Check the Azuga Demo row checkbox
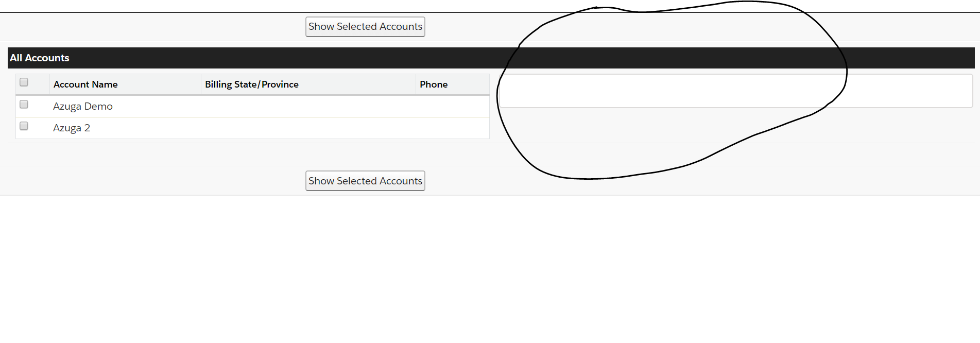 [24, 105]
